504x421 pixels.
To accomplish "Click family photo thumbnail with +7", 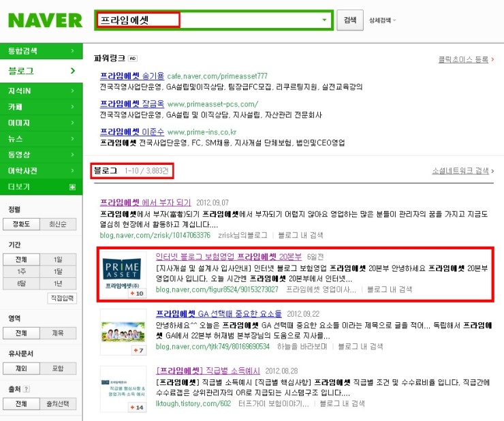I will [x=123, y=332].
